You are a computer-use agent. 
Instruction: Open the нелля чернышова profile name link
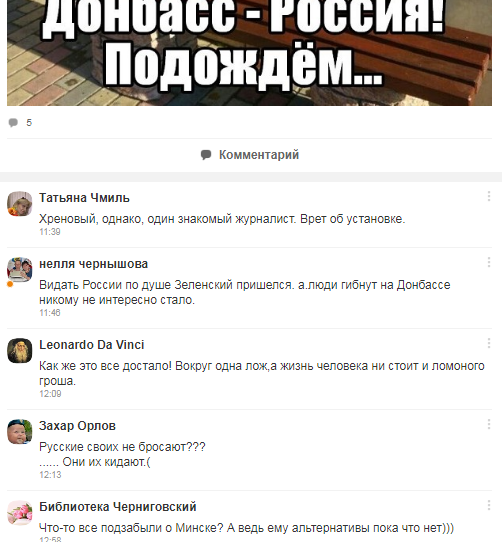click(x=93, y=264)
